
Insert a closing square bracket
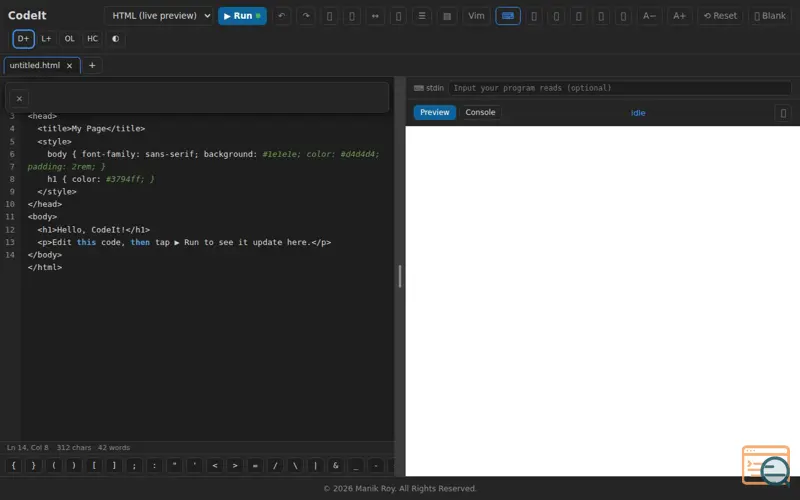(x=114, y=465)
